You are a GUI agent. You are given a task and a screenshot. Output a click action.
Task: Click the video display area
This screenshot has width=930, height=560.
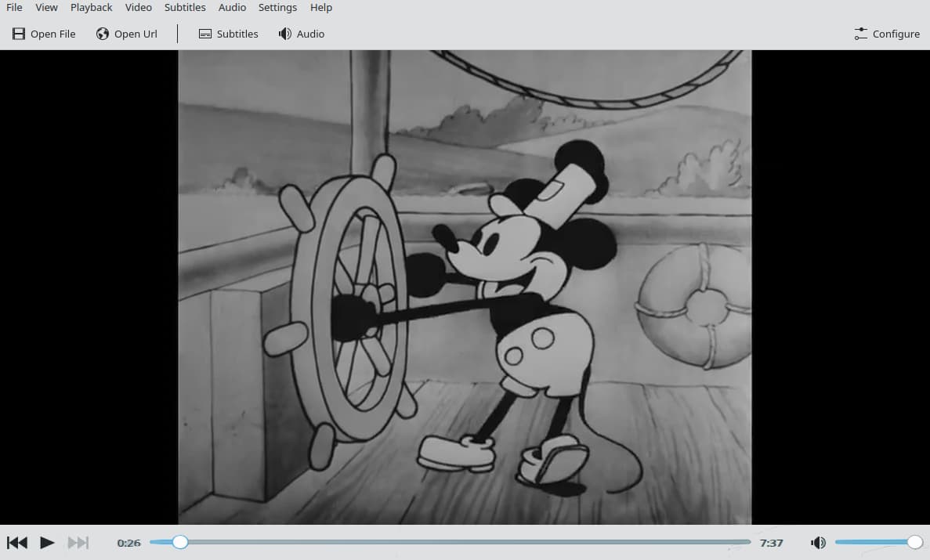point(465,287)
